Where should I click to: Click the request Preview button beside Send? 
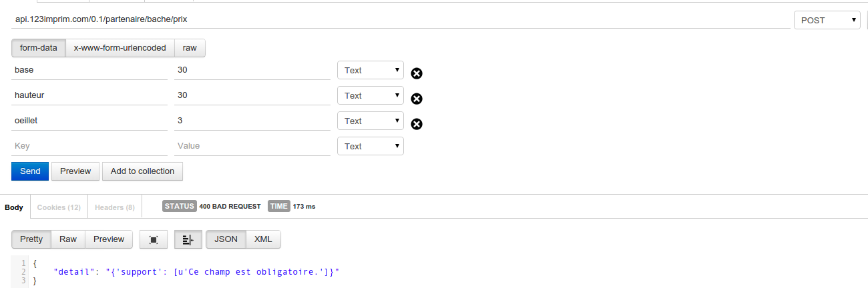coord(75,171)
